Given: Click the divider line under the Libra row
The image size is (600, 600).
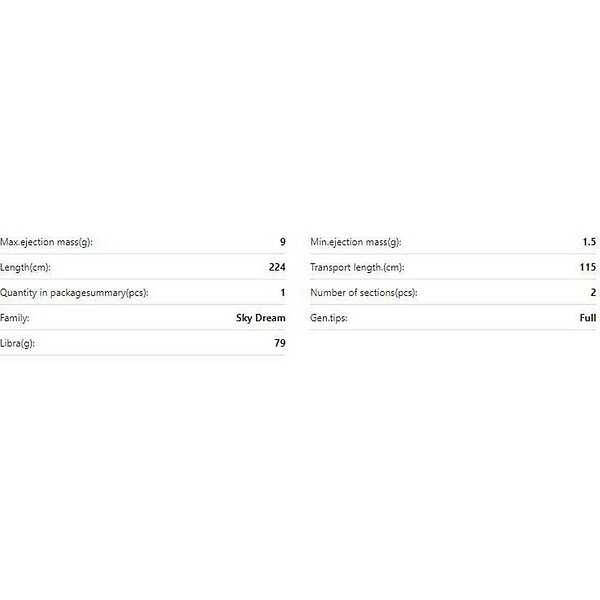Looking at the screenshot, I should tap(143, 356).
